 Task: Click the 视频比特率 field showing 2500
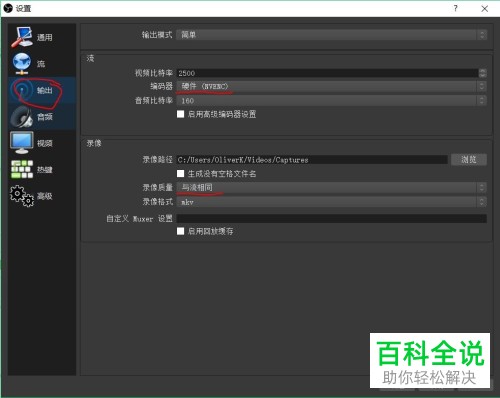[327, 73]
